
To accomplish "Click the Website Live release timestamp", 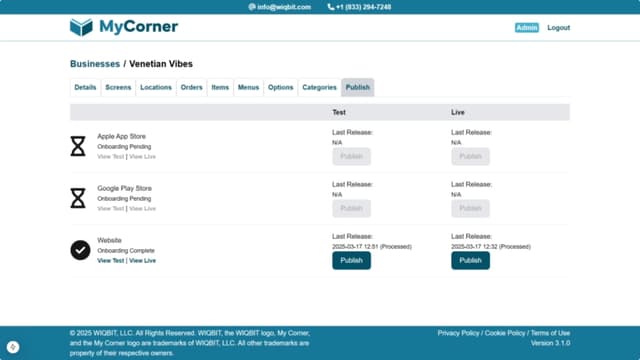I will [x=491, y=247].
